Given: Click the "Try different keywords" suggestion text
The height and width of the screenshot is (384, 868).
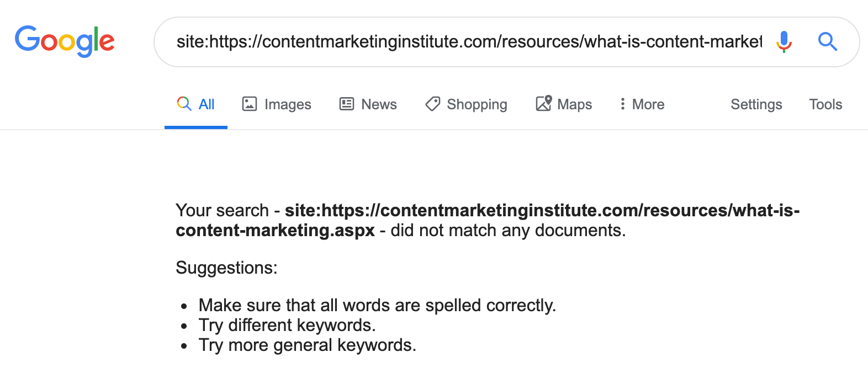Looking at the screenshot, I should click(x=287, y=326).
